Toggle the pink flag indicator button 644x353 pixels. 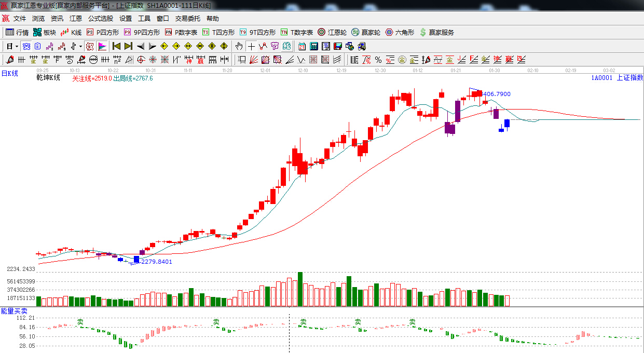click(102, 46)
